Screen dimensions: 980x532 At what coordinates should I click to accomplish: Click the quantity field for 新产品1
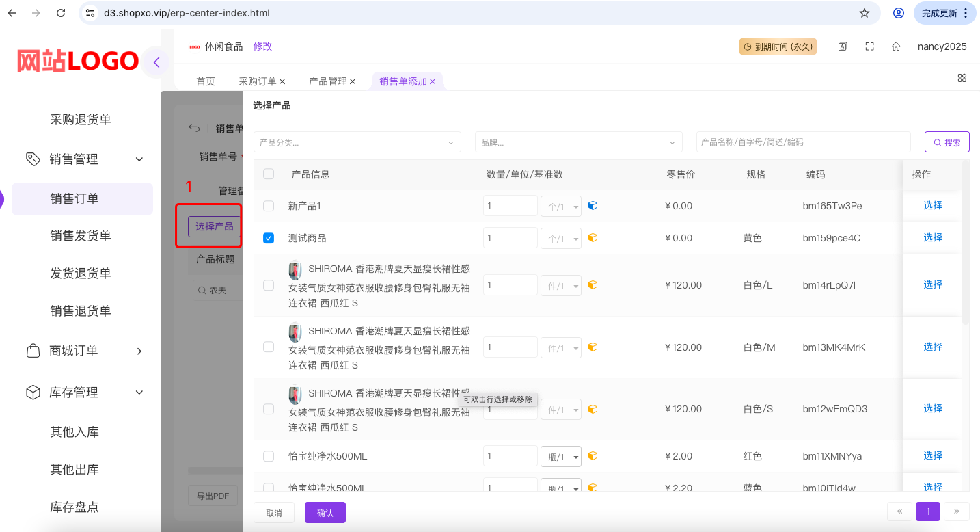pyautogui.click(x=511, y=206)
